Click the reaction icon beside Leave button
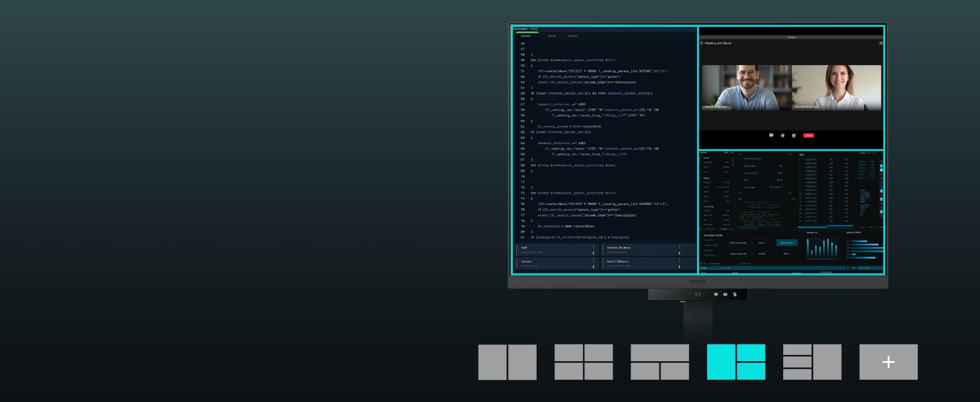Image resolution: width=980 pixels, height=402 pixels. click(x=794, y=135)
